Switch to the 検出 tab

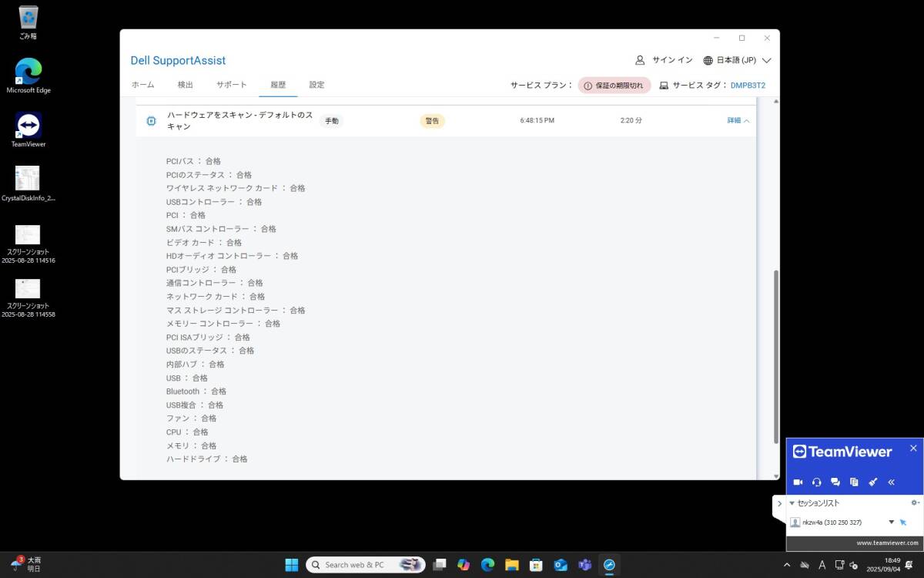tap(185, 85)
